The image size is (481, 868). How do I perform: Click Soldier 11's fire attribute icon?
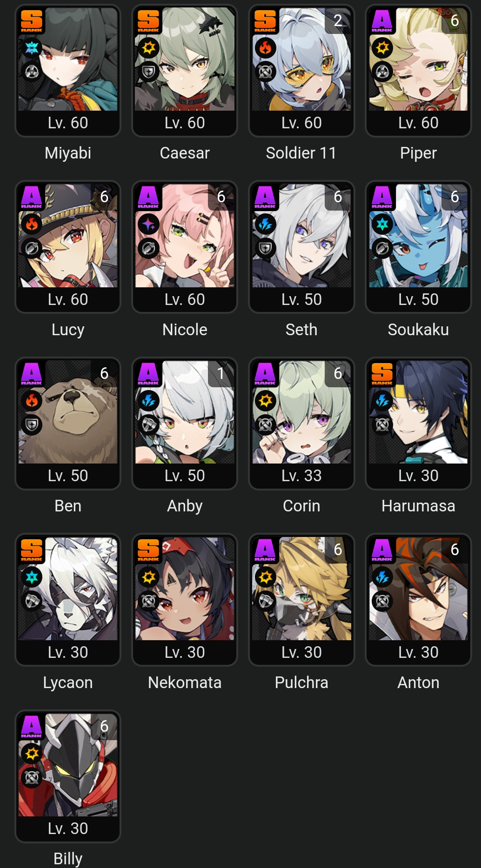(x=266, y=47)
